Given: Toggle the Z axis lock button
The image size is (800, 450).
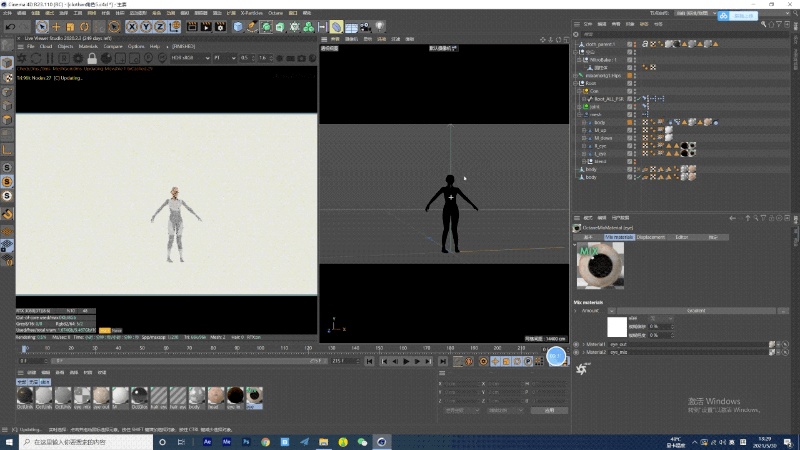Looking at the screenshot, I should (161, 26).
